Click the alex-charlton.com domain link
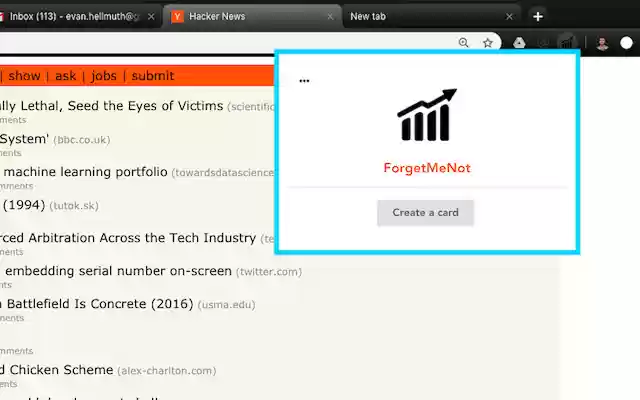Screen dimensions: 640x400 coord(167,371)
